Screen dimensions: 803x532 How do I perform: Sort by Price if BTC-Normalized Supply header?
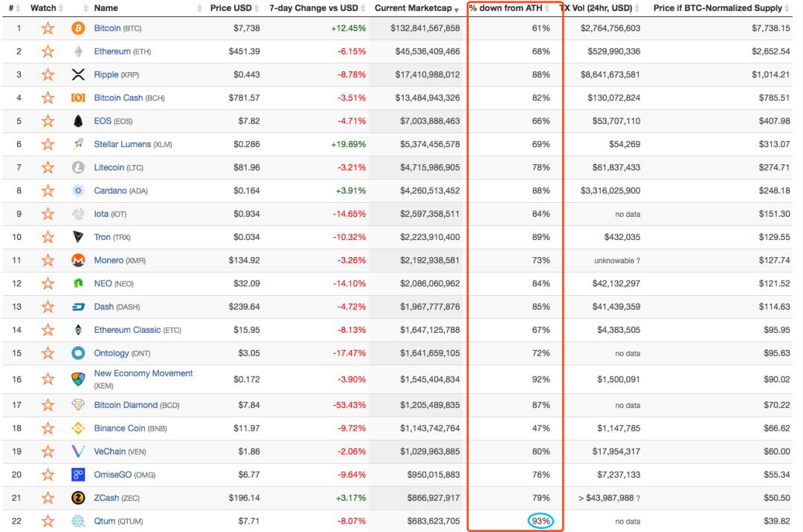[721, 8]
